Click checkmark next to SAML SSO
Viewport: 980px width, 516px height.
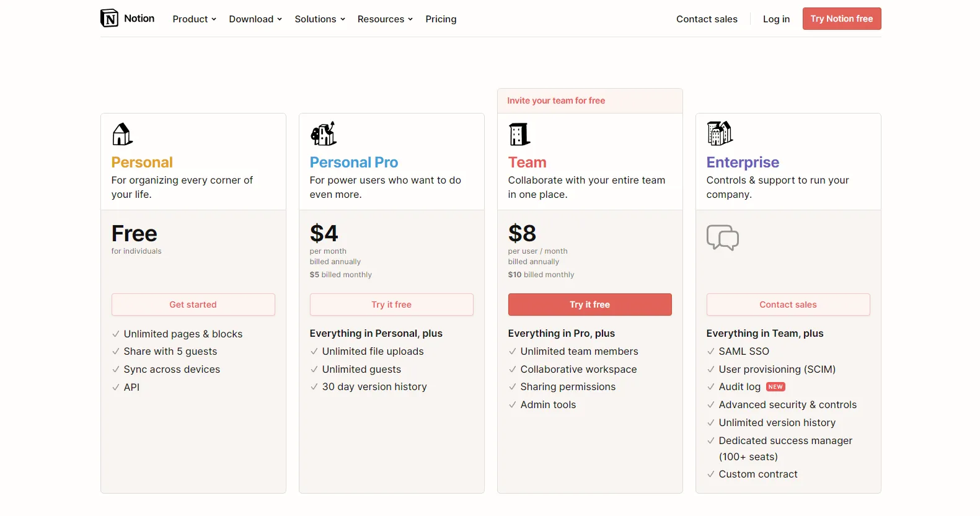[x=711, y=352]
